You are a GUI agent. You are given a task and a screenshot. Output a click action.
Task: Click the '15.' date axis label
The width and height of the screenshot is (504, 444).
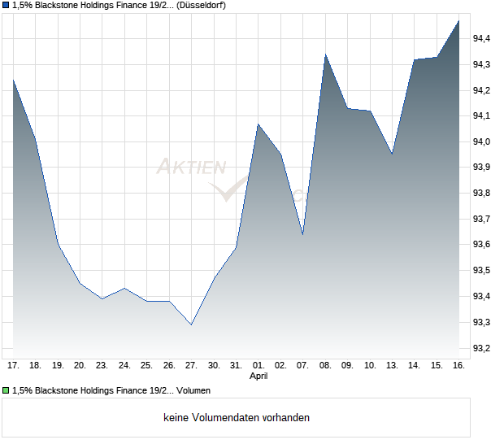click(x=437, y=366)
